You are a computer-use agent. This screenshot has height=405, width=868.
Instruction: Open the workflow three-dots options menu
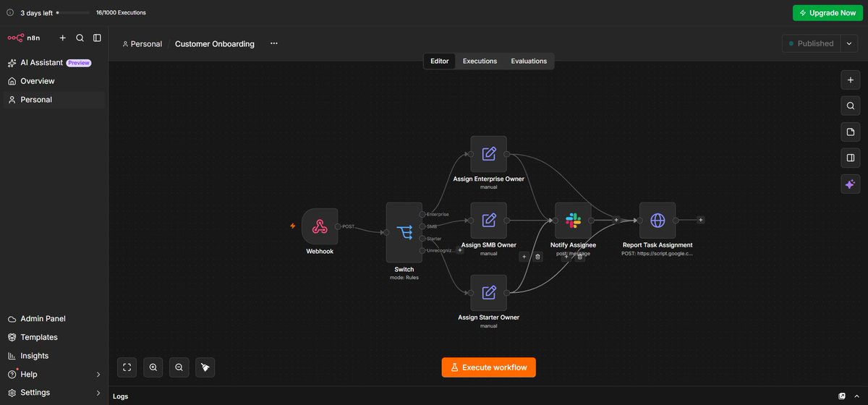(x=273, y=43)
